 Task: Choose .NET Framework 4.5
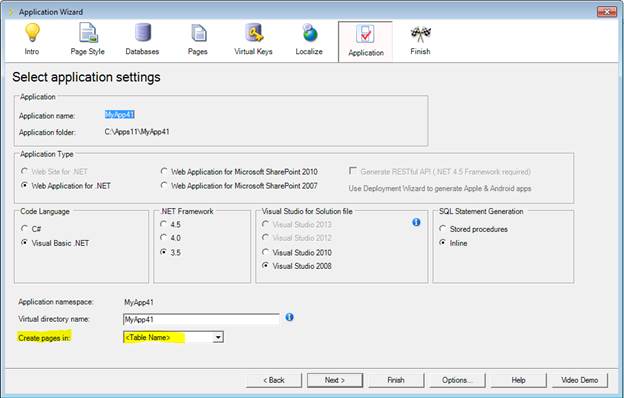163,224
